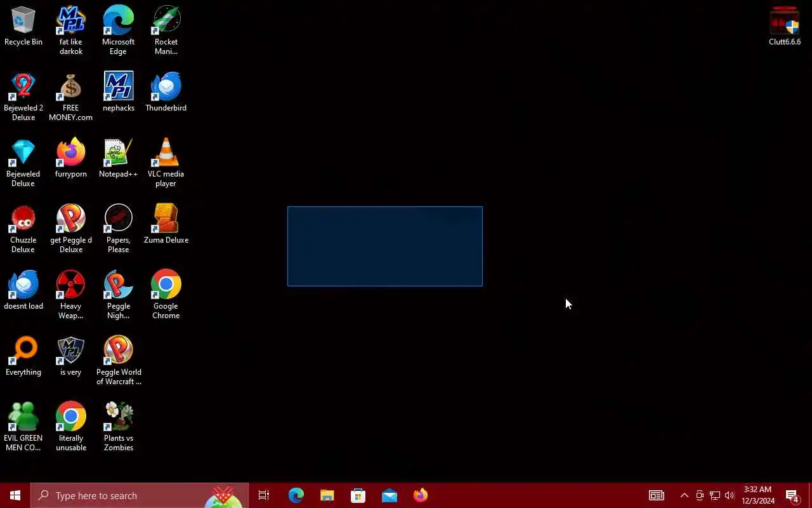Select the Plants vs Zombies icon
812x508 pixels.
[x=119, y=427]
